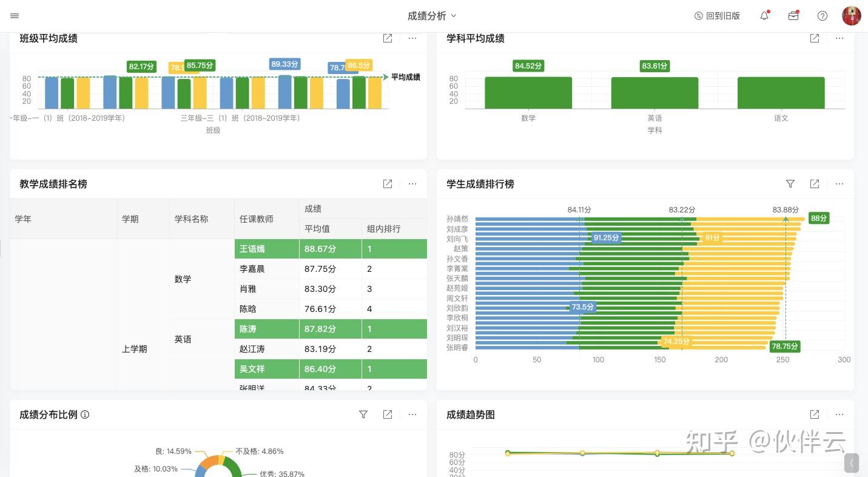Click the 86.5分 label in class chart

pyautogui.click(x=359, y=65)
